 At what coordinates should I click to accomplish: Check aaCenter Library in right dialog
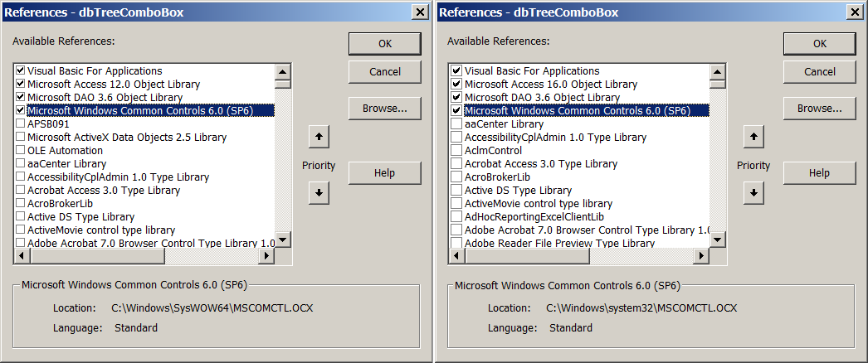coord(456,123)
